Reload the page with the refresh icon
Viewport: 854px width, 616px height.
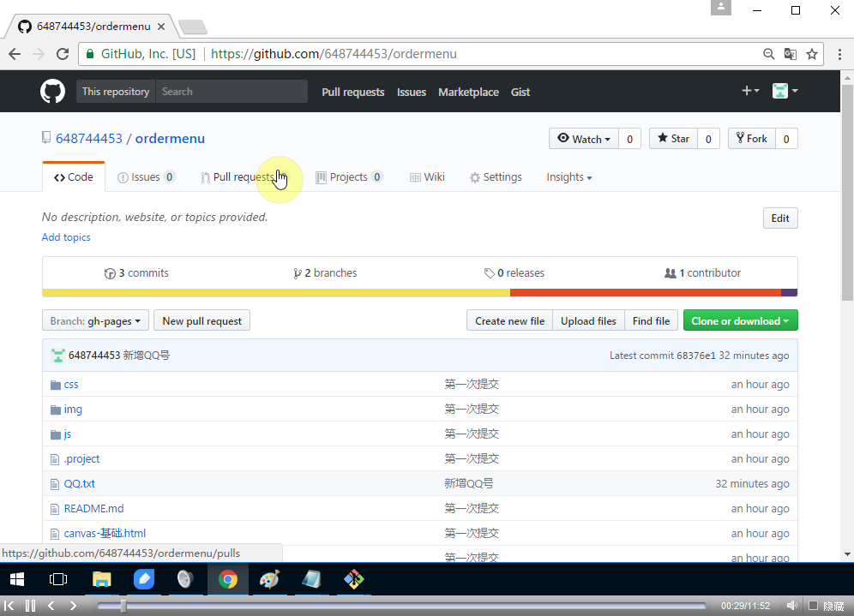[63, 54]
